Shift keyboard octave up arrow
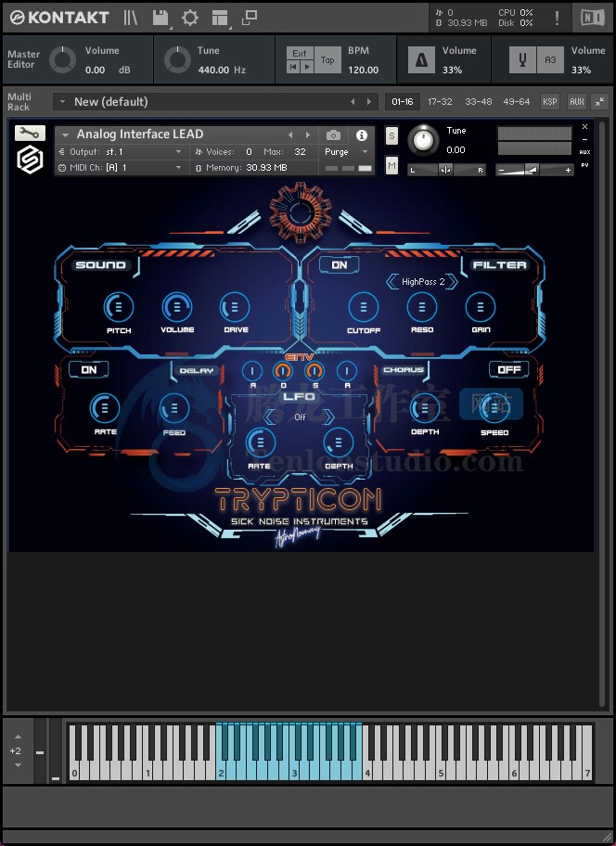This screenshot has width=616, height=846. tap(18, 737)
